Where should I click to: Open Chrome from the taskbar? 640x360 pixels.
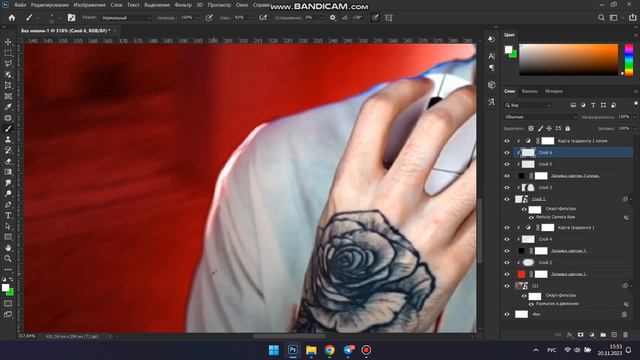click(329, 350)
